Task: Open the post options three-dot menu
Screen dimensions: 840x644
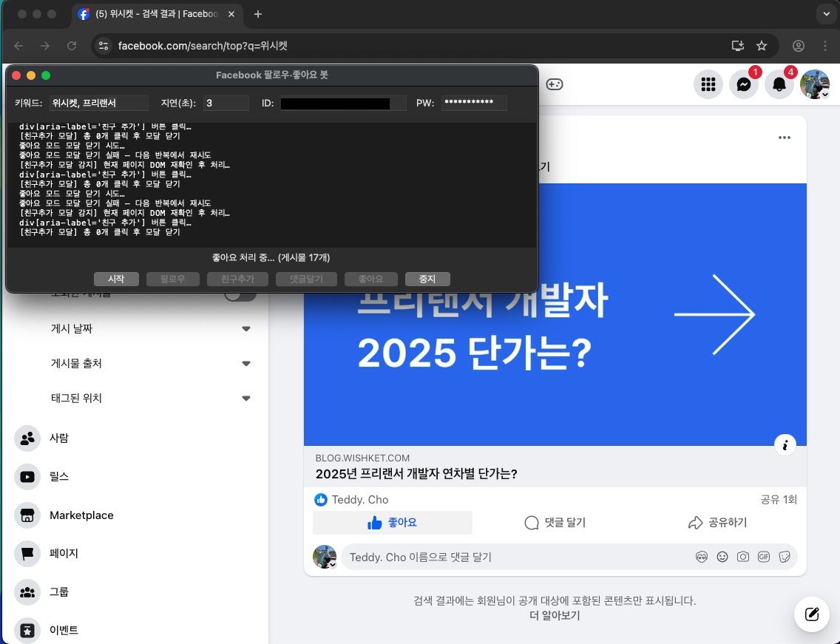Action: point(785,138)
